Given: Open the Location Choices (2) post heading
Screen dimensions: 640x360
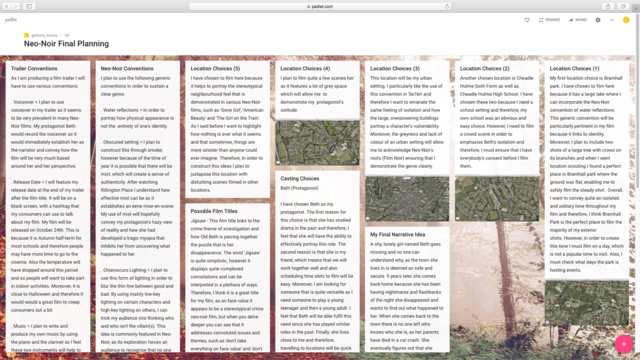Looking at the screenshot, I should [x=484, y=69].
